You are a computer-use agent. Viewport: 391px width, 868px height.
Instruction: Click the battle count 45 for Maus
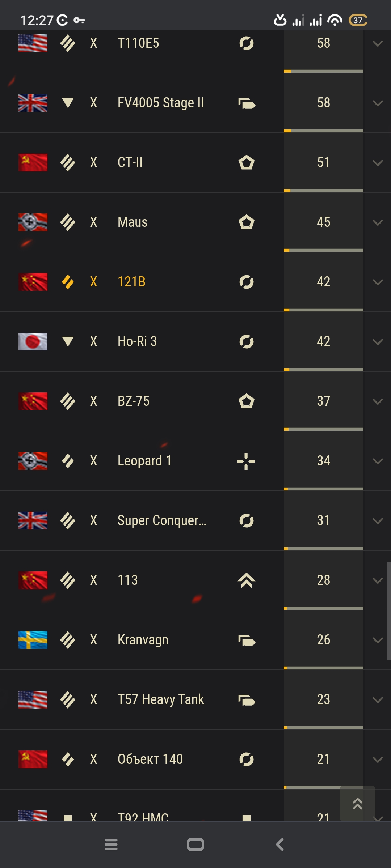323,222
